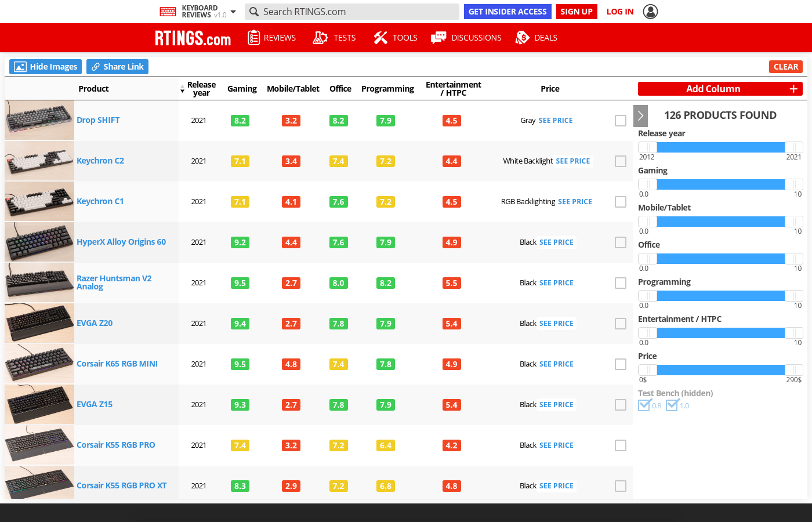
Task: Clear all filters with the Clear button
Action: (786, 67)
